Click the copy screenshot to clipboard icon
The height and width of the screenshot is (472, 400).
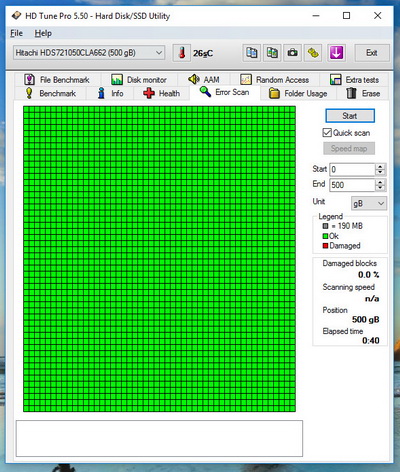pyautogui.click(x=272, y=53)
